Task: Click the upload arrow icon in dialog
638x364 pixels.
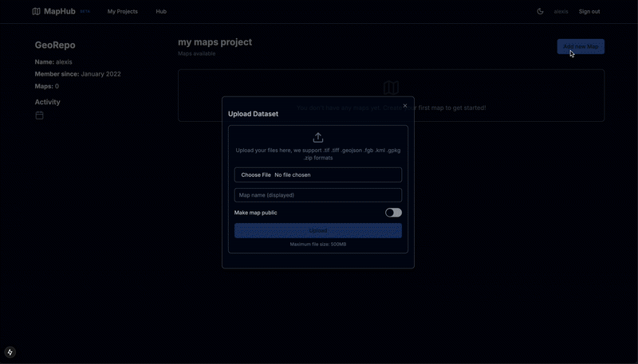Action: pos(317,138)
